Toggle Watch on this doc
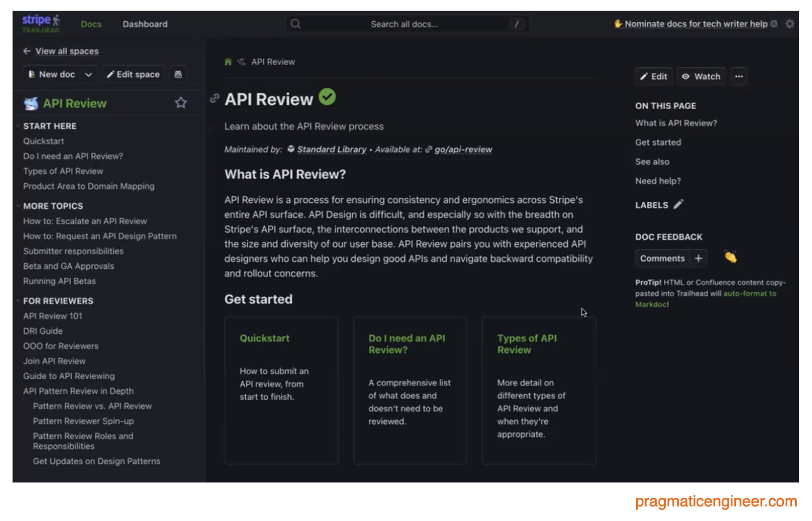 pyautogui.click(x=701, y=76)
